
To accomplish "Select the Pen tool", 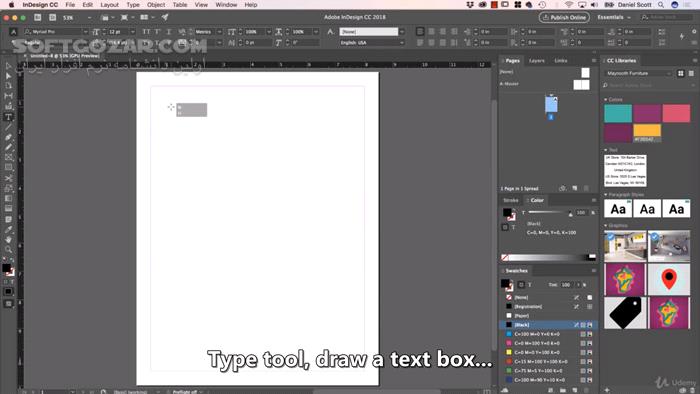I will point(8,137).
